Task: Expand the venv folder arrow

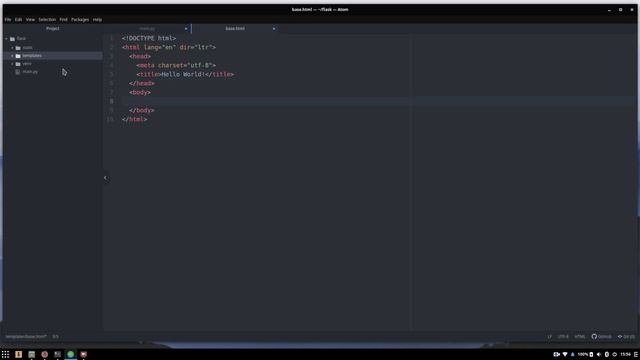Action: point(12,64)
